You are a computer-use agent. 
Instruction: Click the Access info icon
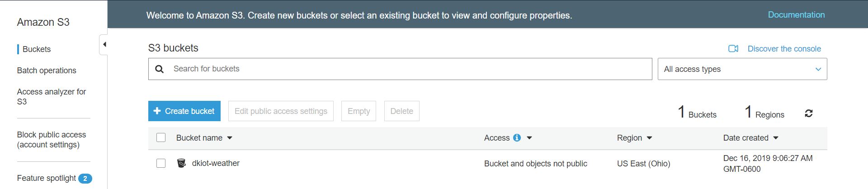click(517, 138)
